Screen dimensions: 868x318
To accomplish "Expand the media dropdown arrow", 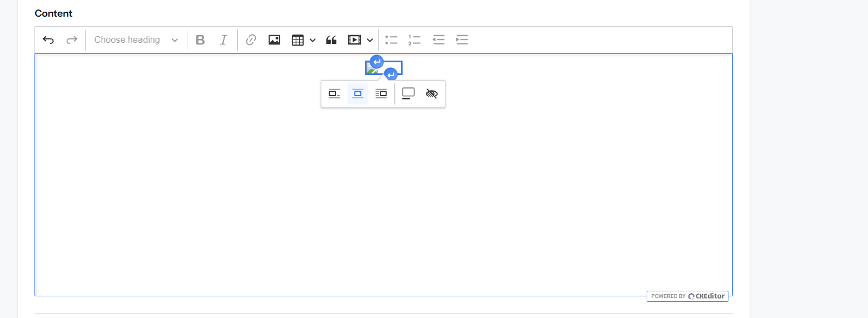I will pos(370,40).
